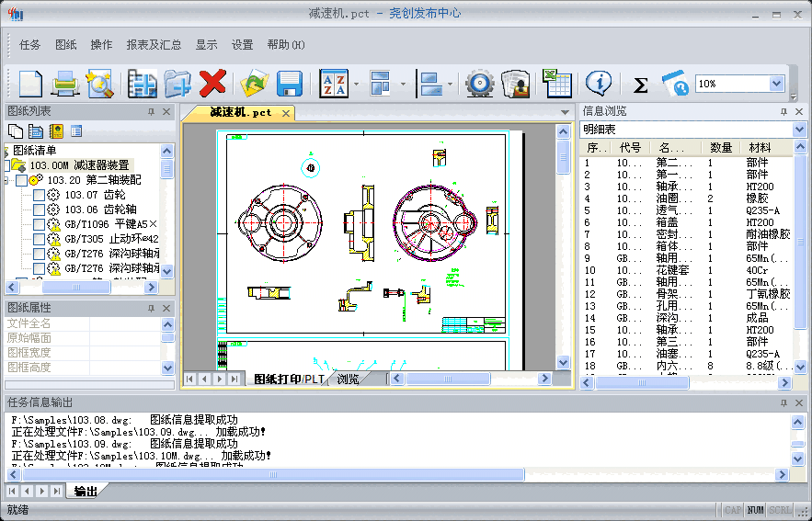Click the red X delete icon
Image resolution: width=812 pixels, height=521 pixels.
(x=212, y=84)
